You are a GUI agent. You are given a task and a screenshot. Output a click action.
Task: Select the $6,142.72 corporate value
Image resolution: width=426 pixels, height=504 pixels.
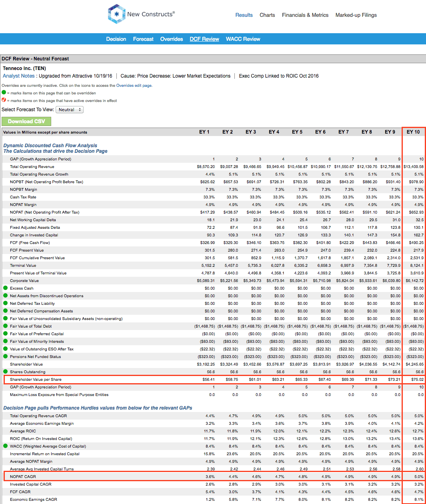tap(415, 281)
